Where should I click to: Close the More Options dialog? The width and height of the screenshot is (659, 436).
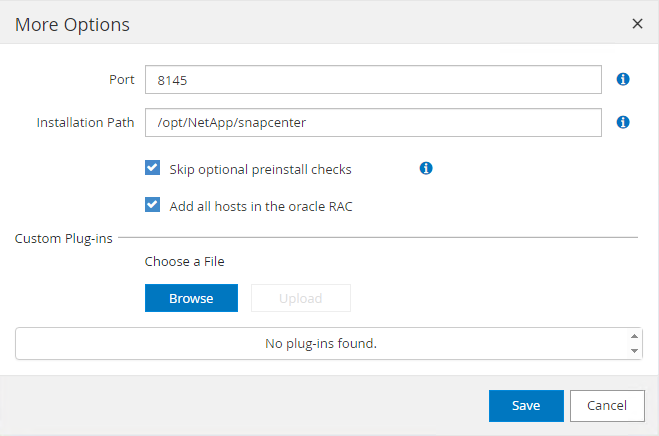click(637, 24)
